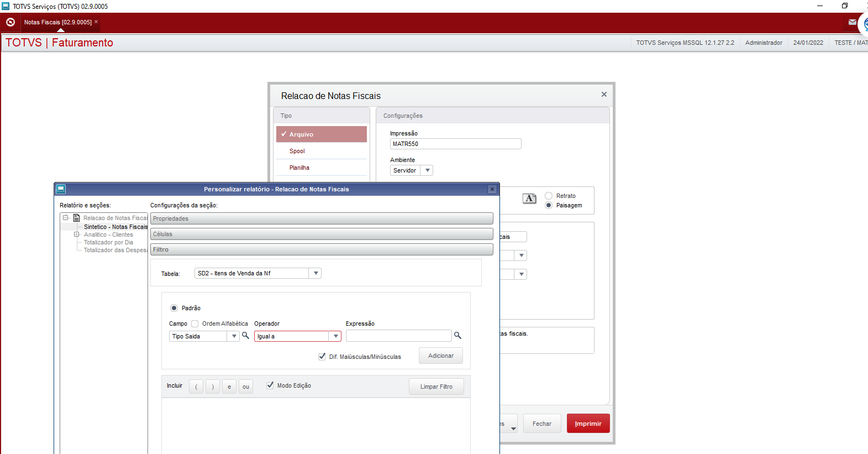Click the search magnifier next to Expressão

click(457, 336)
